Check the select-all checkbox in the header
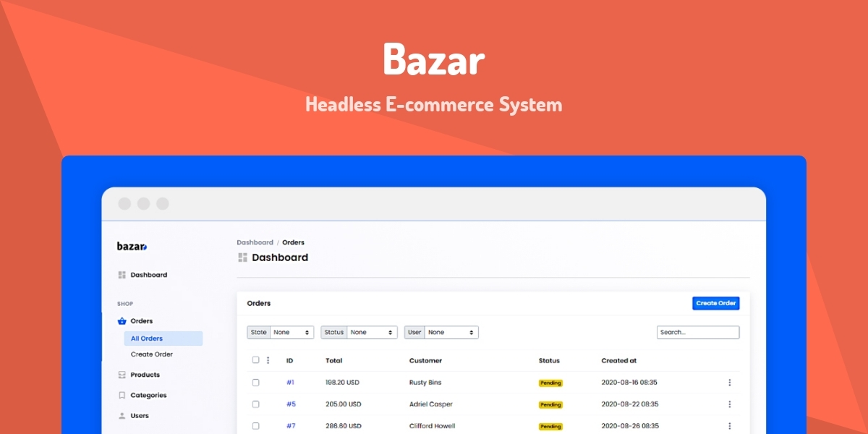 (255, 360)
